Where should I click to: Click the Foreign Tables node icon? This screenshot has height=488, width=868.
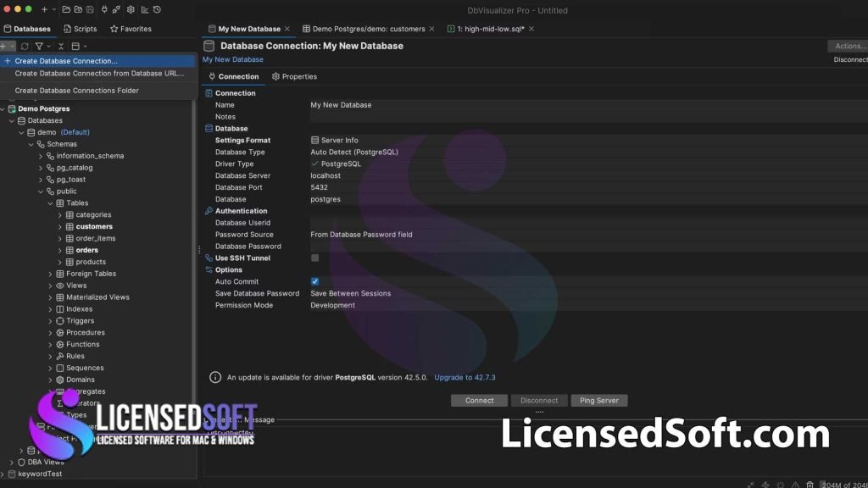(x=60, y=274)
